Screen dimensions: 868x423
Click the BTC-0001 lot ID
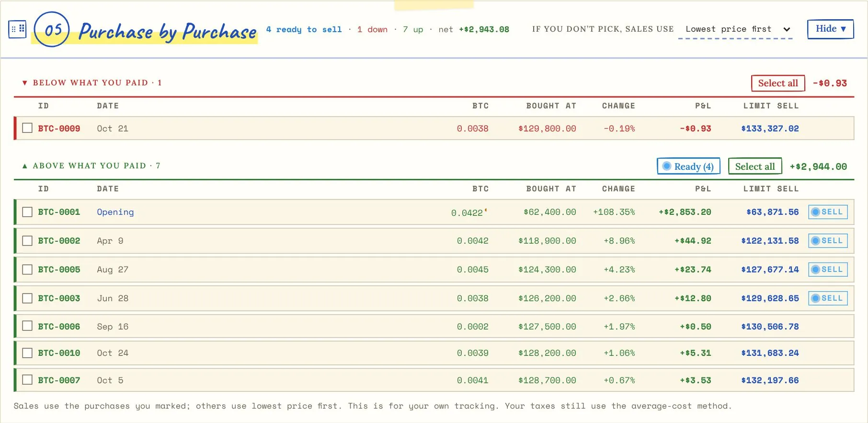59,212
